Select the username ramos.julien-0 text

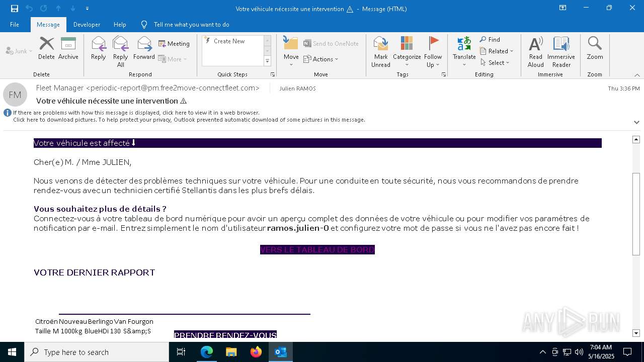coord(298,228)
